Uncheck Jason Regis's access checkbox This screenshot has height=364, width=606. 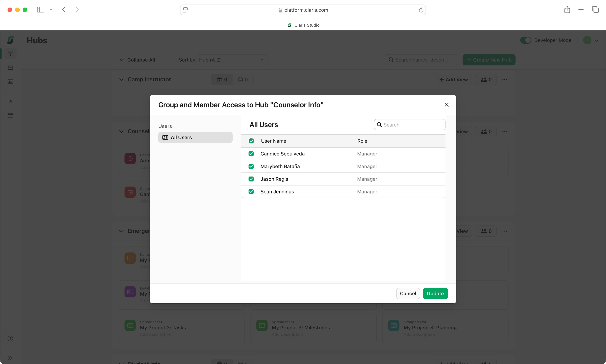(251, 179)
